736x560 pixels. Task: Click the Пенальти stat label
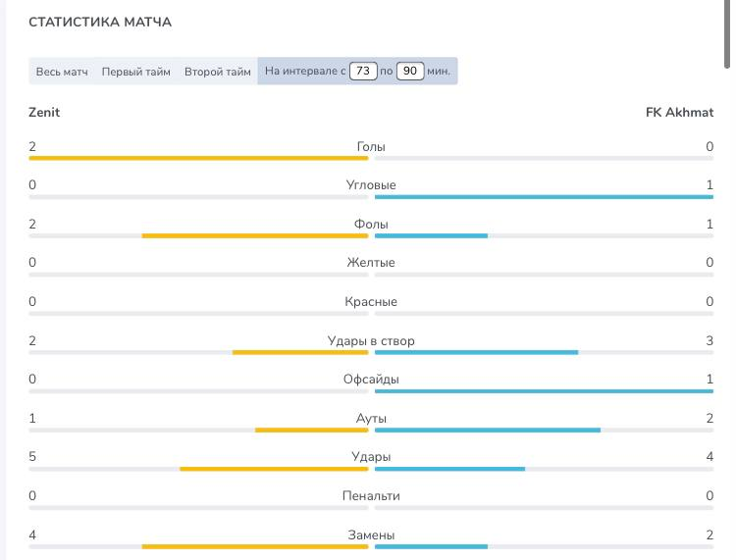[x=371, y=496]
